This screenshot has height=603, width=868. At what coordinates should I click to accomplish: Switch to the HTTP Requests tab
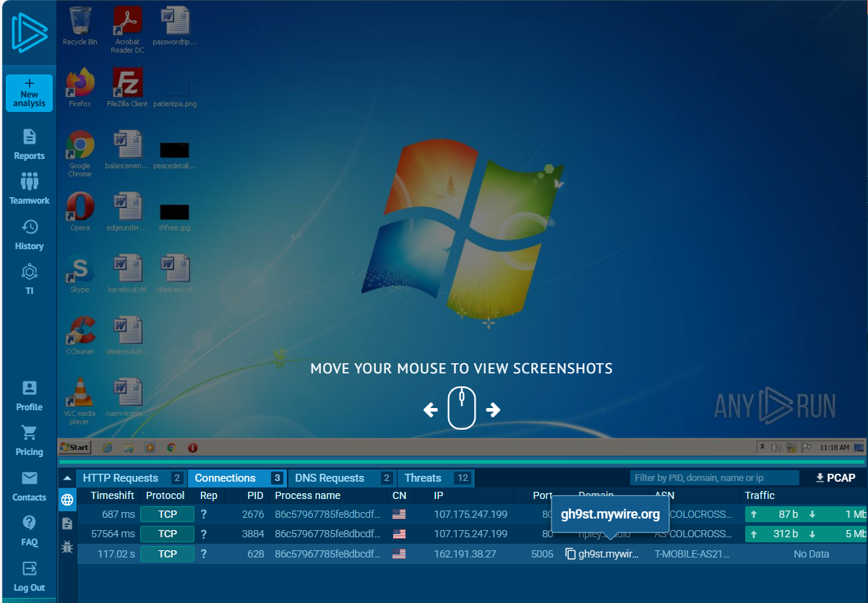(x=132, y=478)
